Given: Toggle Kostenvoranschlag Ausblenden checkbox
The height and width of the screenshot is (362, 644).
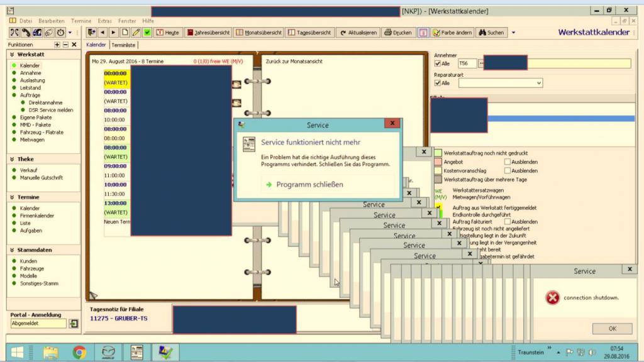Looking at the screenshot, I should click(508, 170).
